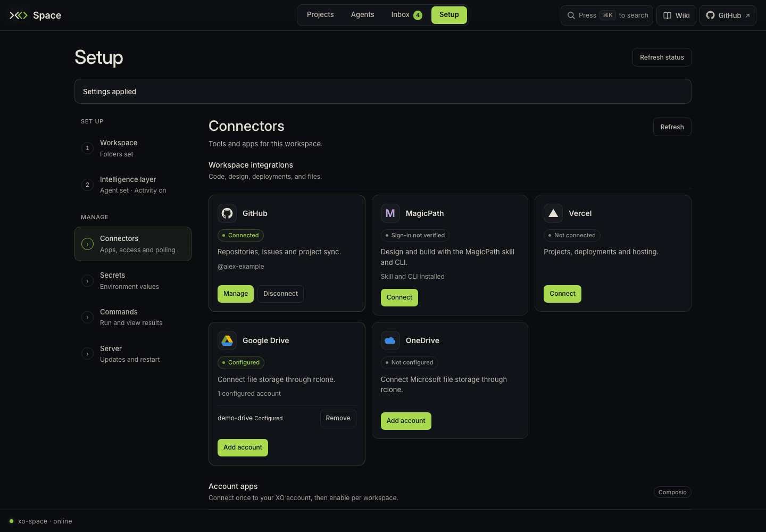The width and height of the screenshot is (766, 532).
Task: Click the GitHub Connected status badge
Action: (240, 235)
